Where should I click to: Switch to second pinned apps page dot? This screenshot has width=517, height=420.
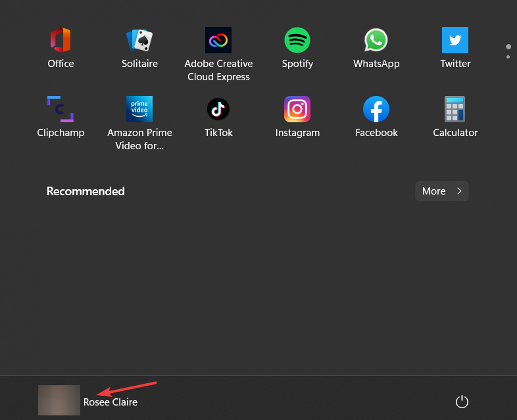(x=508, y=57)
